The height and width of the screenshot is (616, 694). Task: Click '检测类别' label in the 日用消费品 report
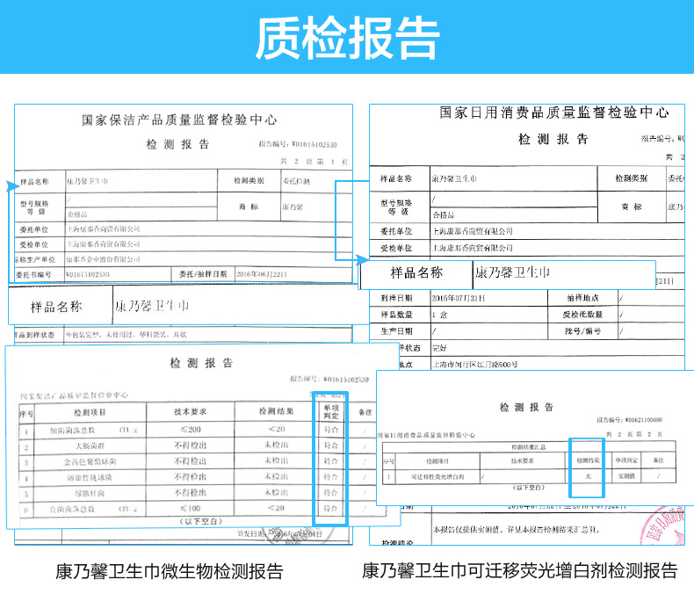pos(631,178)
